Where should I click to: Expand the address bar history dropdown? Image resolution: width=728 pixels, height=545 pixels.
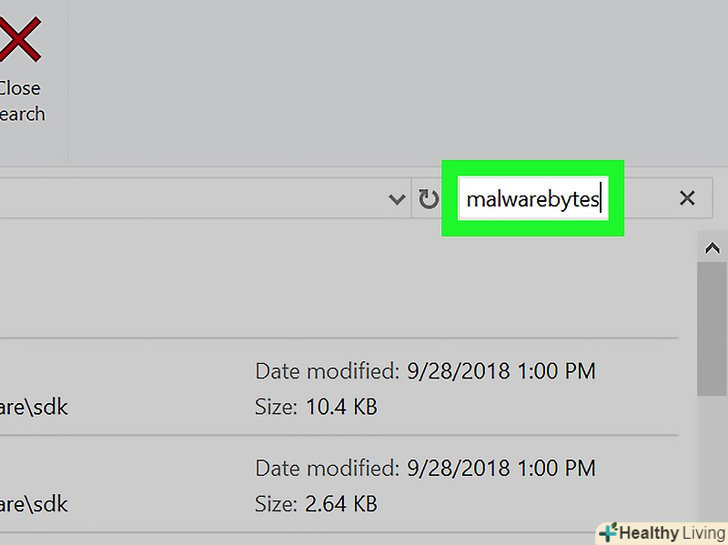(x=396, y=200)
